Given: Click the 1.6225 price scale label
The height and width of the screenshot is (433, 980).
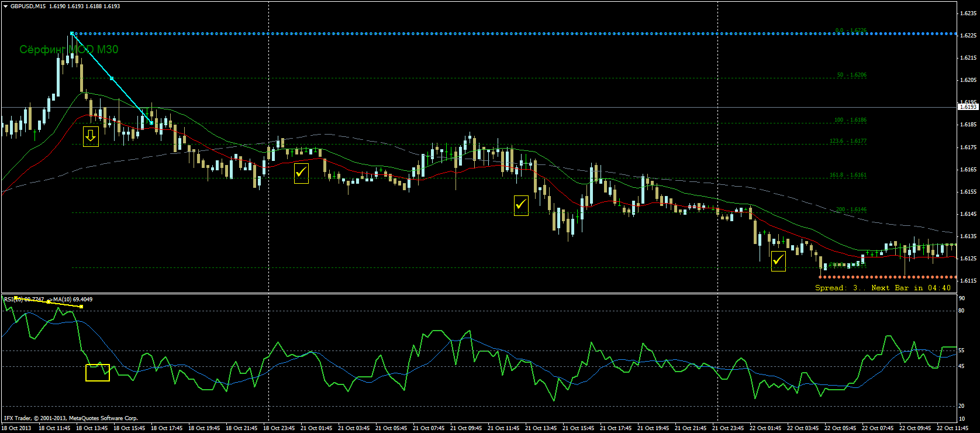Looking at the screenshot, I should 968,36.
